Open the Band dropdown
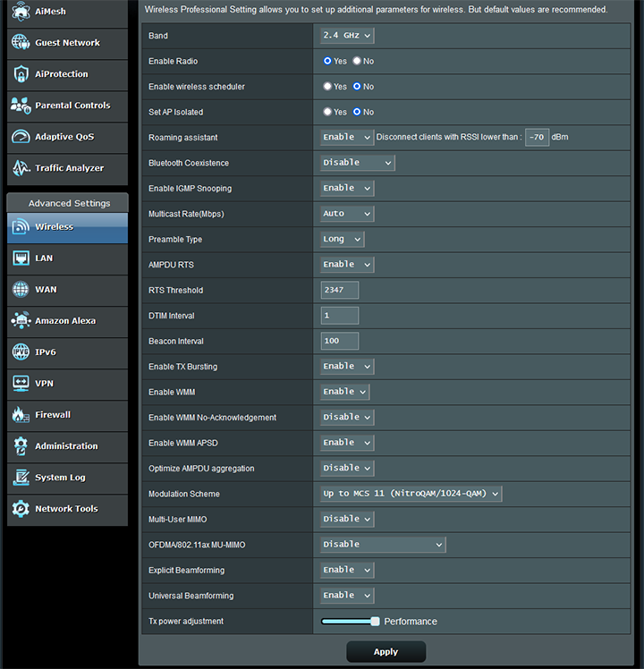The image size is (644, 669). click(x=347, y=36)
